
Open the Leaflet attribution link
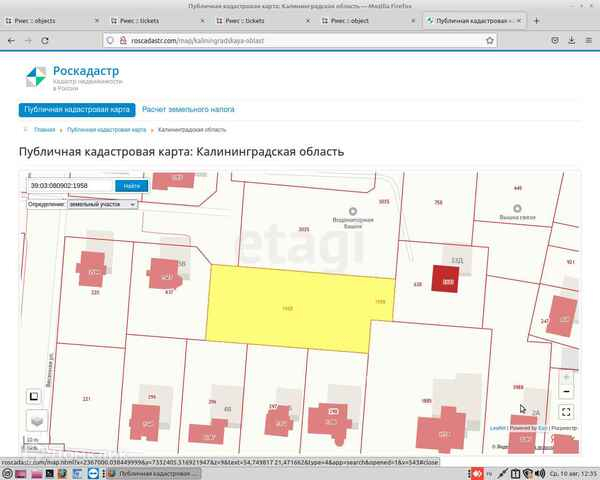497,428
